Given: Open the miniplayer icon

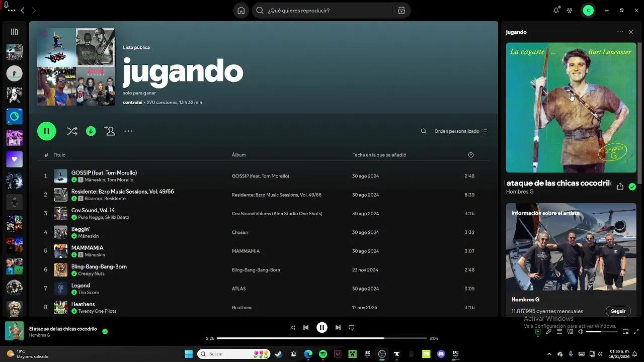Looking at the screenshot, I should (625, 332).
